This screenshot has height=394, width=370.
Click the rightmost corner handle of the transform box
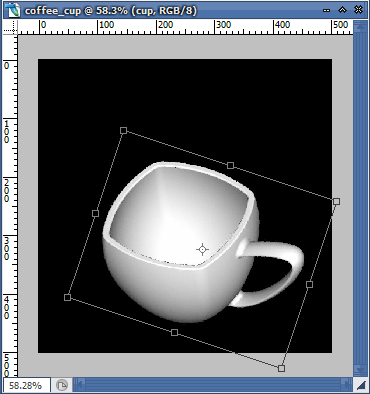pyautogui.click(x=336, y=201)
